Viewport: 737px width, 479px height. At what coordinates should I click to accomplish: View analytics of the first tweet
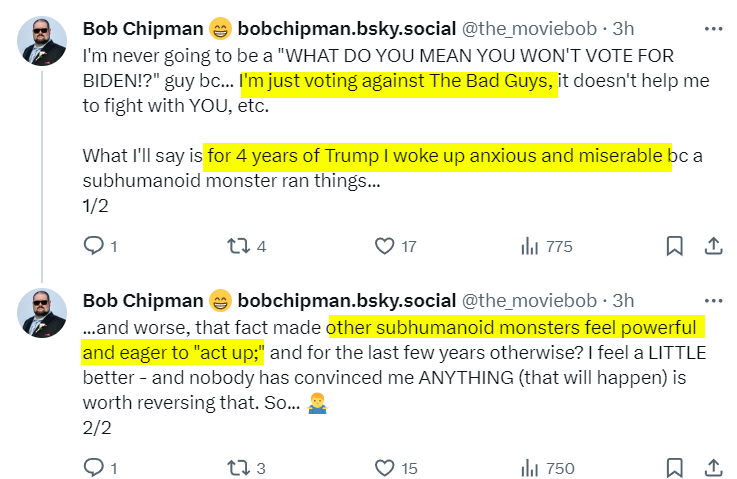click(530, 246)
